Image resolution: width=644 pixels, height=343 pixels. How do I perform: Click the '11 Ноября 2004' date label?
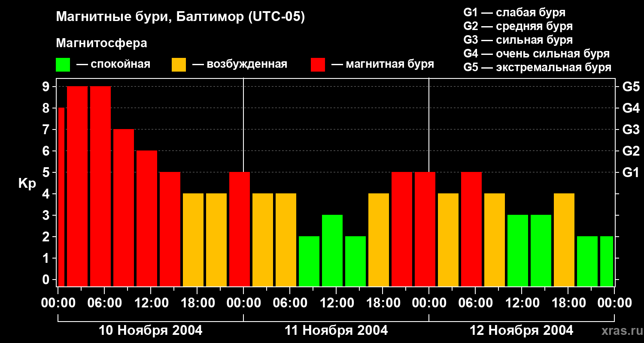(x=336, y=330)
